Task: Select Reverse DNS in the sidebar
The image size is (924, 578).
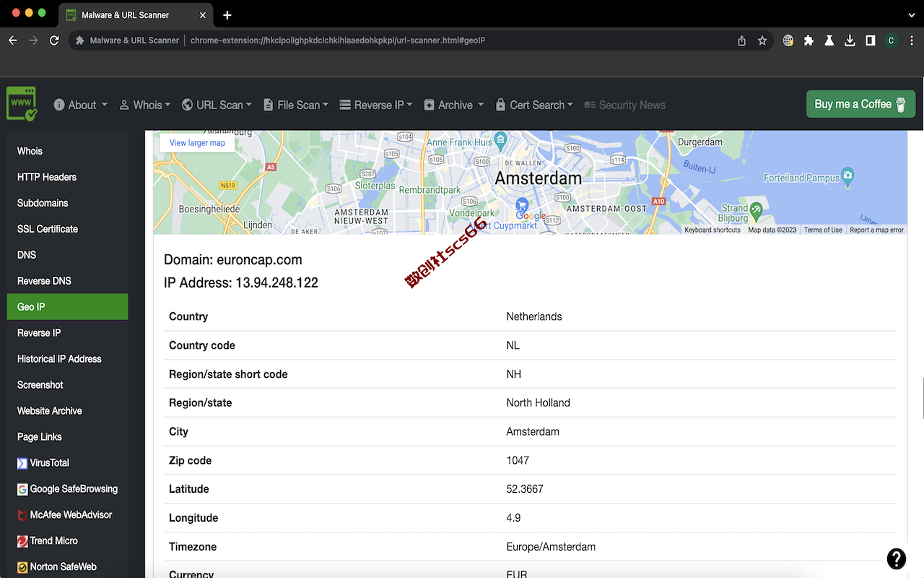Action: click(68, 281)
